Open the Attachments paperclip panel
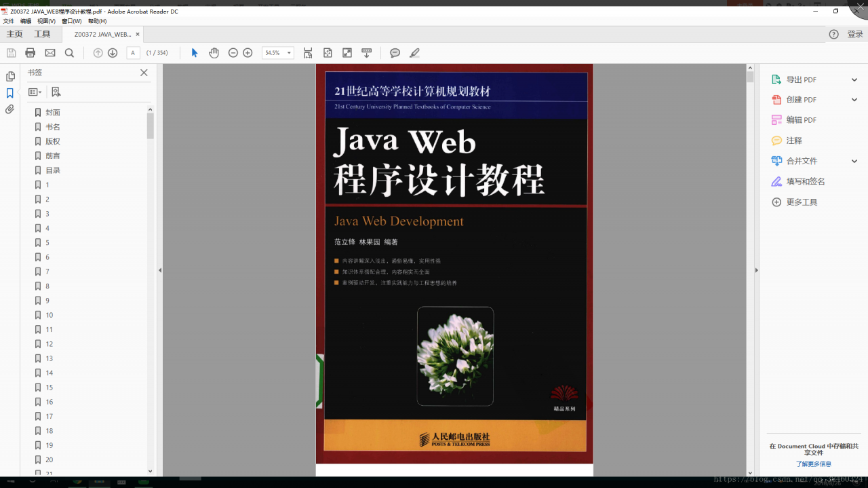Screen dimensions: 868x488 coord(9,109)
